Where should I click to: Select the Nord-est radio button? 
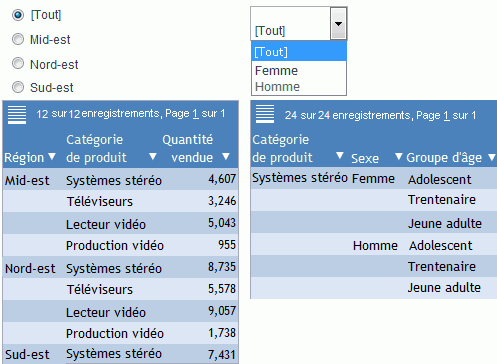click(18, 63)
